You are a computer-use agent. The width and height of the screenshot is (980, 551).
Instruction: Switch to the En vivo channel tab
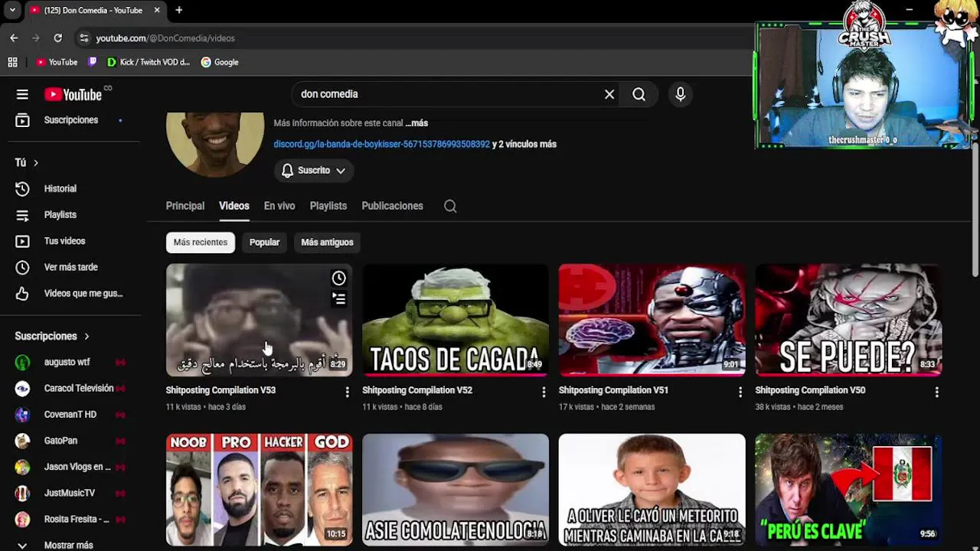[x=279, y=206]
